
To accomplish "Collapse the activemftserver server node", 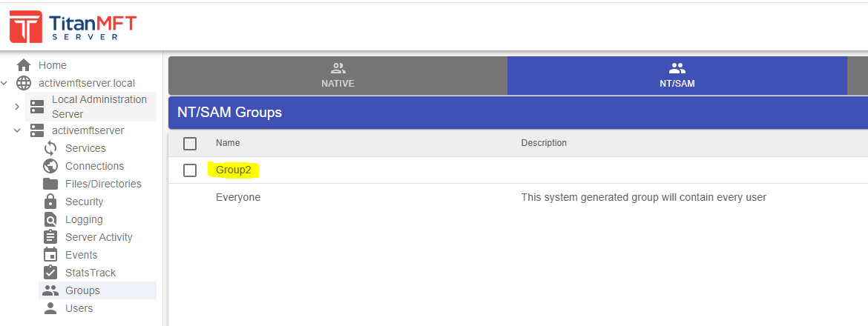I will tap(17, 130).
